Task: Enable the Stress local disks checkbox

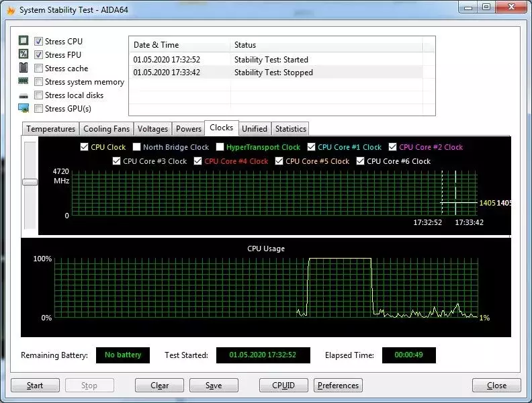Action: point(39,95)
